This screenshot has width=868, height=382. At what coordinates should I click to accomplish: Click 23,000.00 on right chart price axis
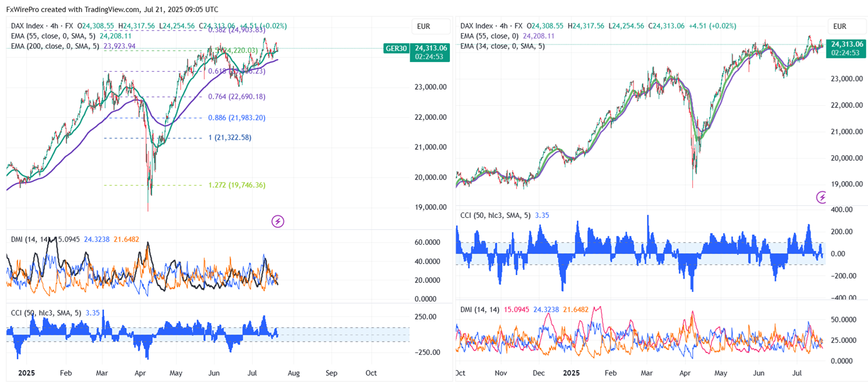tap(848, 79)
